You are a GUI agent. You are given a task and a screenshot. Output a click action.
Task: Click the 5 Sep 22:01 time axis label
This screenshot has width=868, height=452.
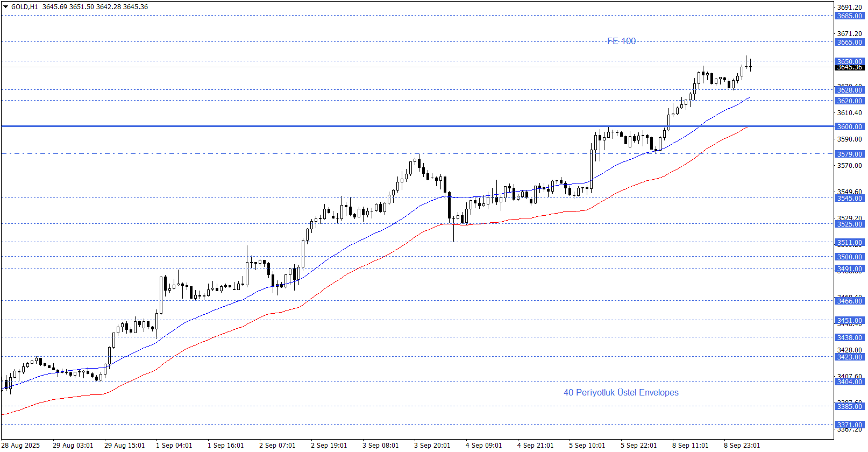tap(638, 445)
